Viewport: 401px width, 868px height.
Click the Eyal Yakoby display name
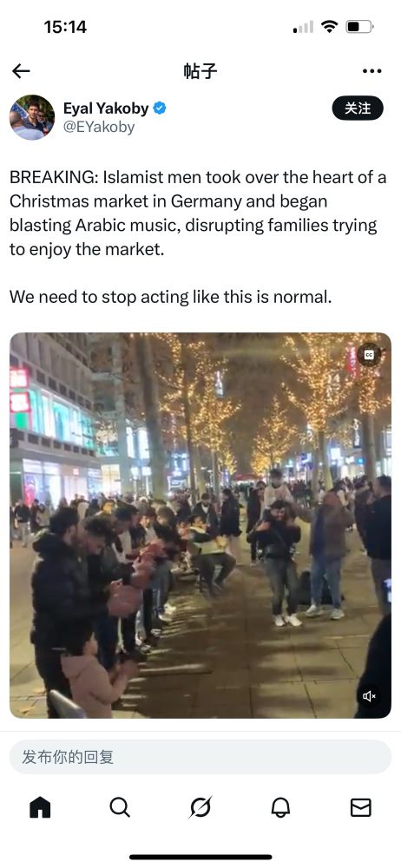click(106, 108)
